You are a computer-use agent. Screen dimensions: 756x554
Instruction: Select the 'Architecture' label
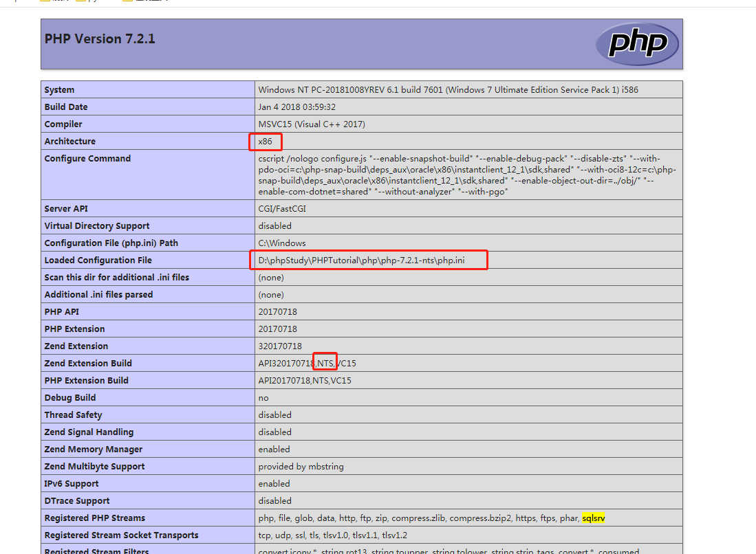[x=70, y=141]
